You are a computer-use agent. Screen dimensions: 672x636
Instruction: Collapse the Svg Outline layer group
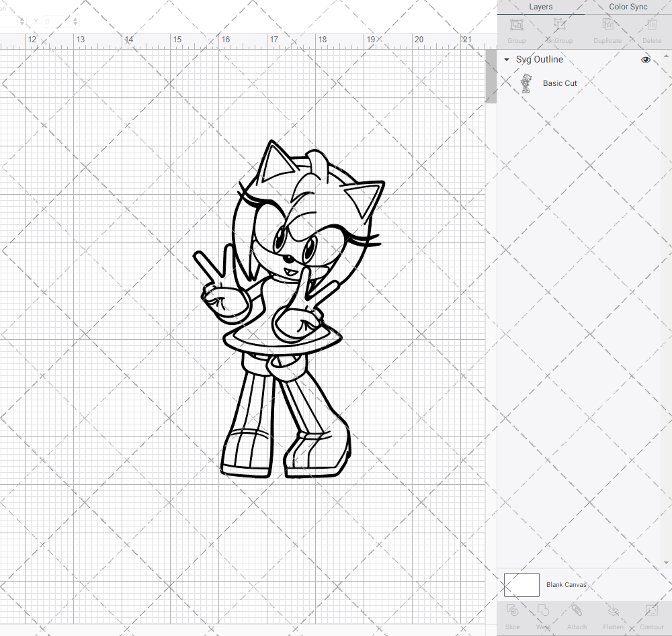click(506, 59)
